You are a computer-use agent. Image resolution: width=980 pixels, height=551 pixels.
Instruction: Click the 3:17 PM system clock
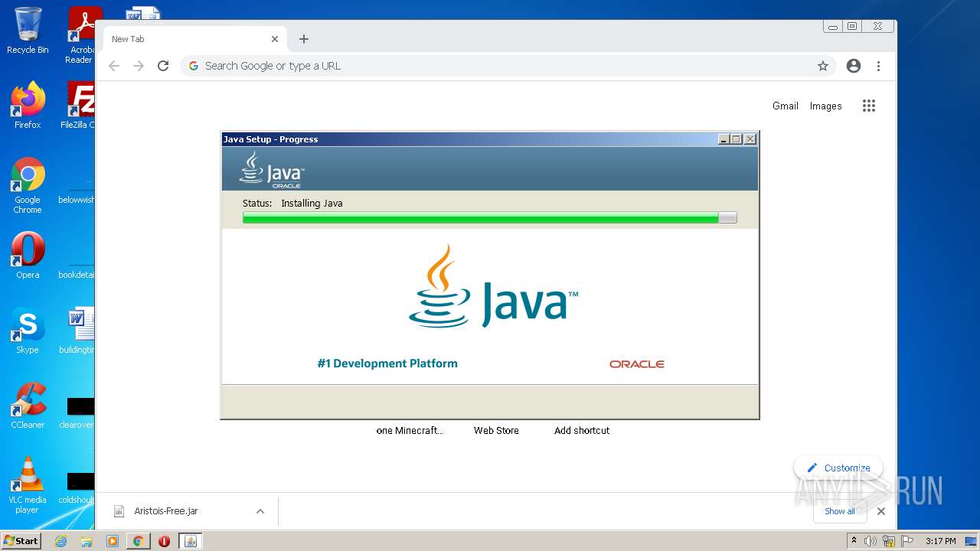(940, 541)
